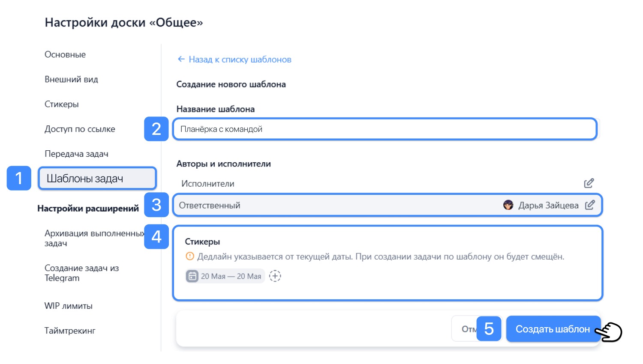Open the Основные settings section
Viewport: 643px width, 364px height.
[x=65, y=54]
